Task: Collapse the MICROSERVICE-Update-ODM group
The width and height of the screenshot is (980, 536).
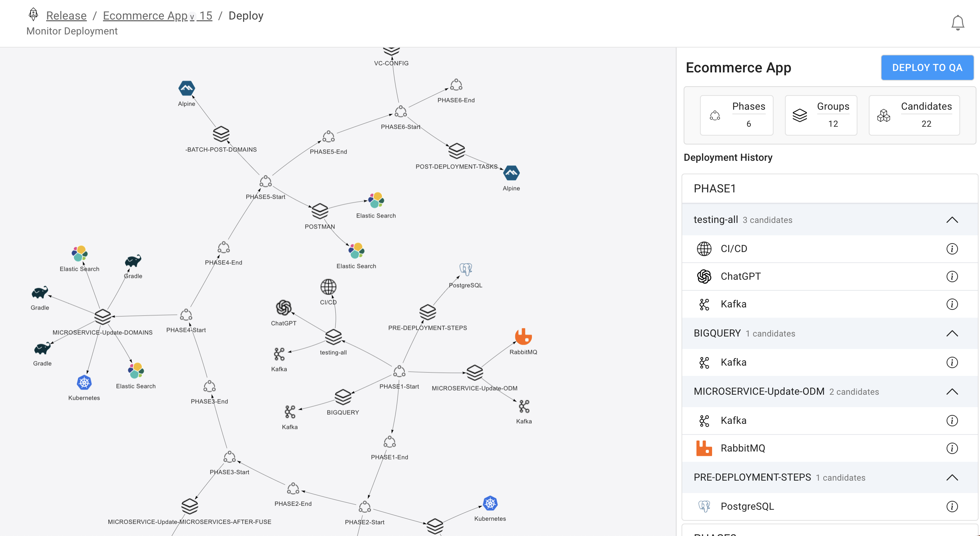Action: pyautogui.click(x=952, y=392)
